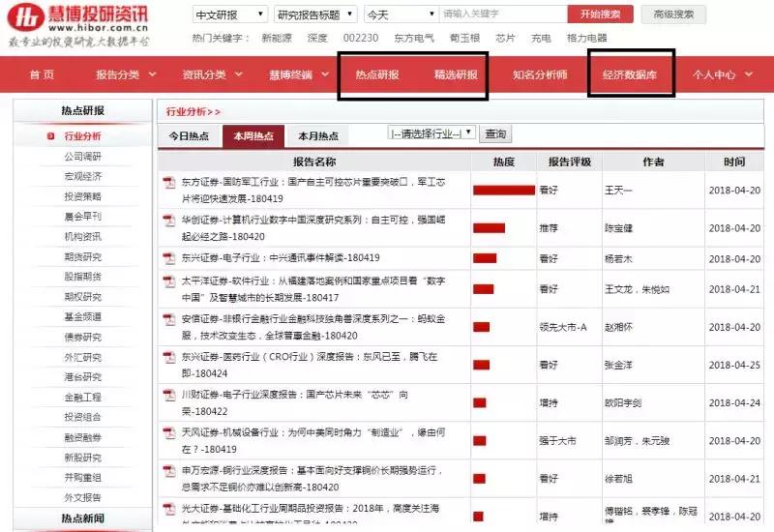The image size is (774, 532).
Task: Open PDF icon for 川财证券-电子行业 report
Action: pos(169,395)
